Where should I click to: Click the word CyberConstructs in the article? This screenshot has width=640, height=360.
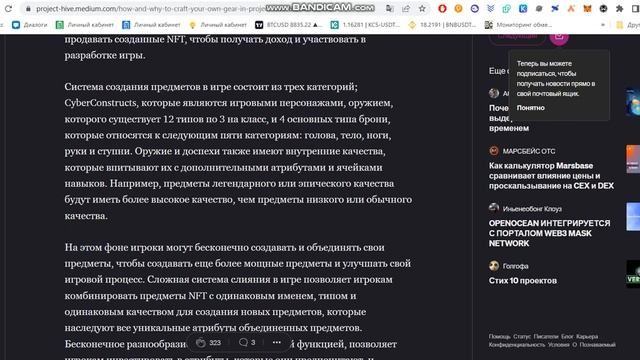click(100, 103)
